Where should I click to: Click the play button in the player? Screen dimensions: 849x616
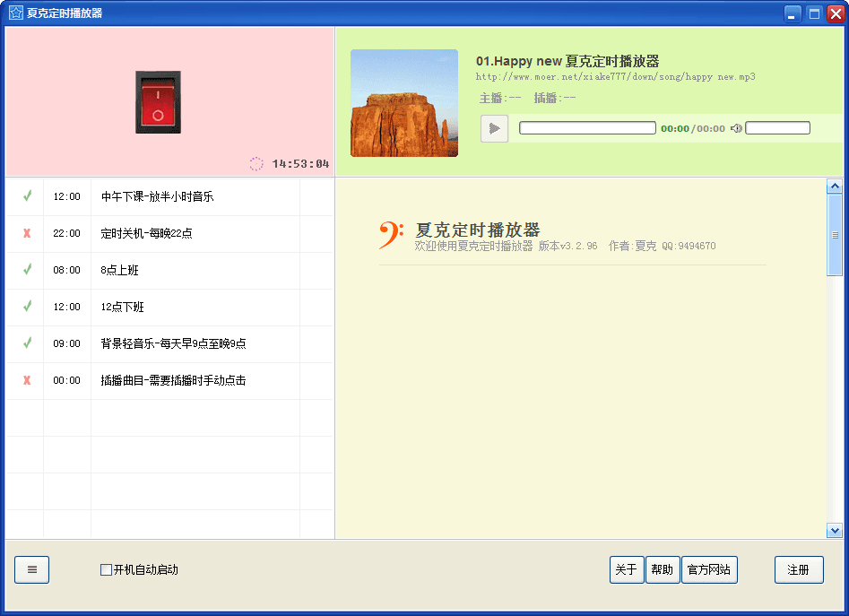494,128
